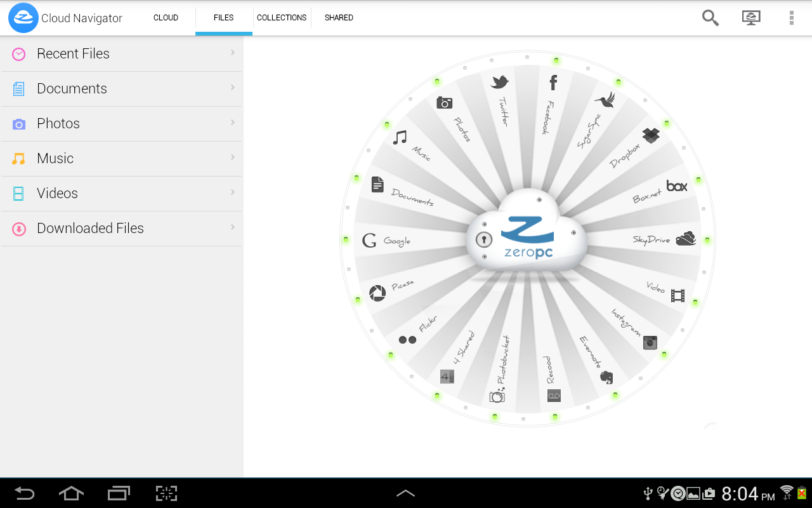Screen dimensions: 812x508
Task: Open the Video film strip icon
Action: [678, 295]
